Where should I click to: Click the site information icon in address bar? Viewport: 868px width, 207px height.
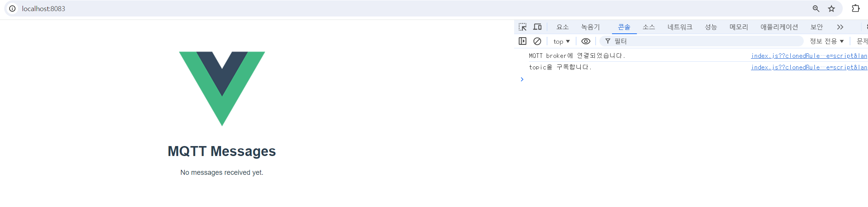12,8
